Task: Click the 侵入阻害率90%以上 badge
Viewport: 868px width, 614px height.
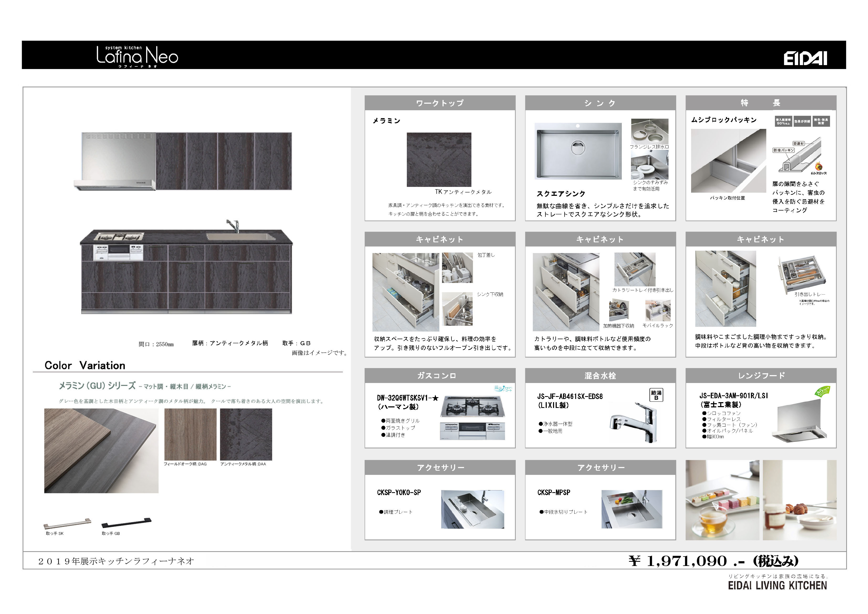Action: click(x=783, y=121)
